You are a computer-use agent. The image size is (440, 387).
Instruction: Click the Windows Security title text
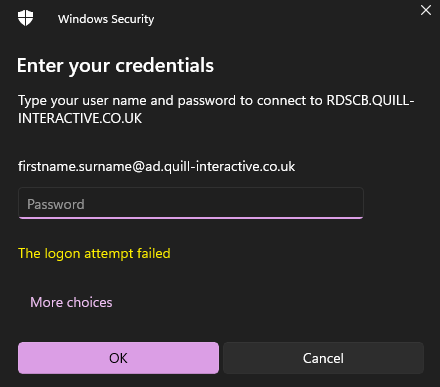(x=106, y=19)
